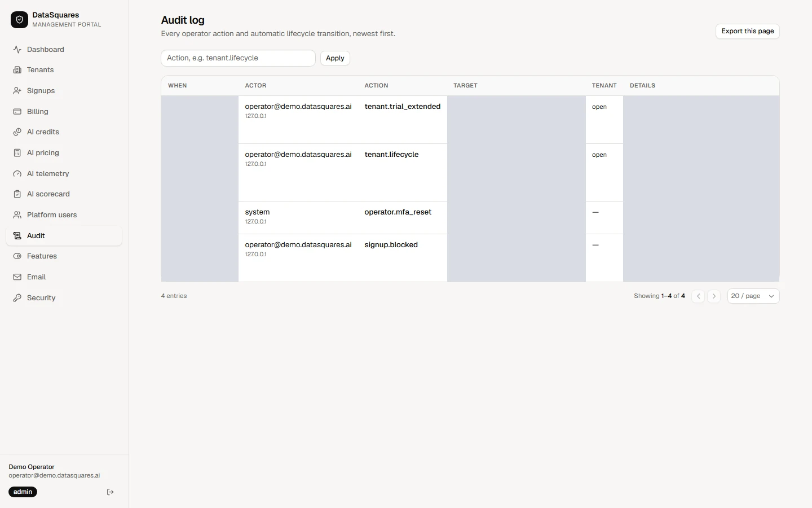This screenshot has height=508, width=812.
Task: Open the Billing page
Action: point(64,112)
